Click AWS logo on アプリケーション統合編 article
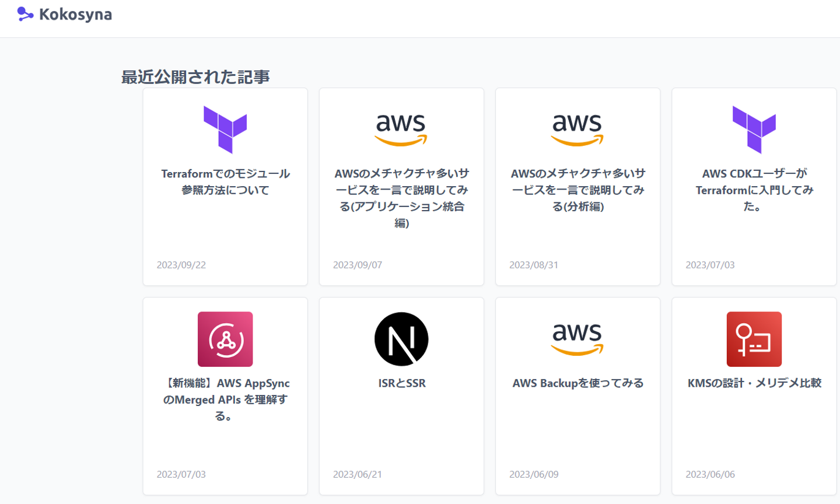Viewport: 840px width, 504px height. pos(401,129)
